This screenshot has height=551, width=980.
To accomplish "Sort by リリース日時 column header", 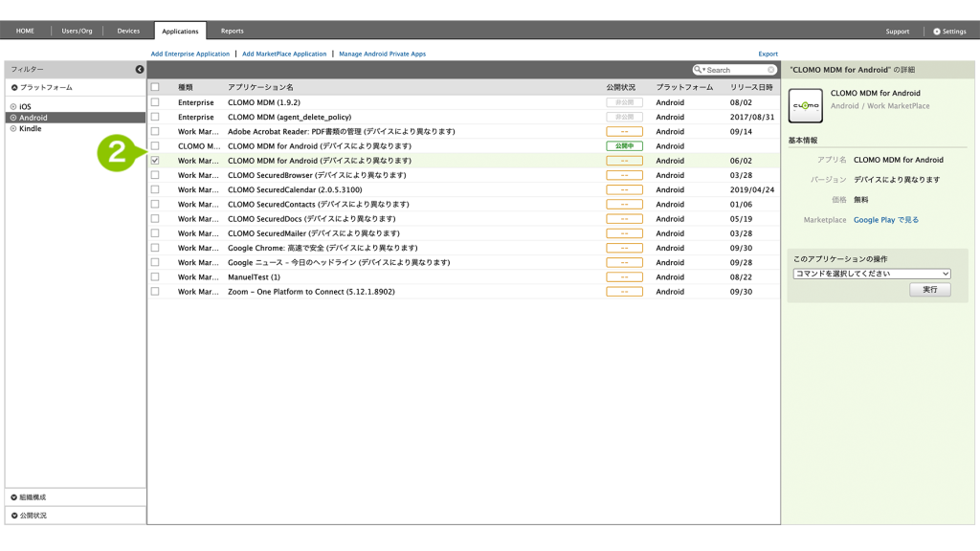I will [x=751, y=87].
